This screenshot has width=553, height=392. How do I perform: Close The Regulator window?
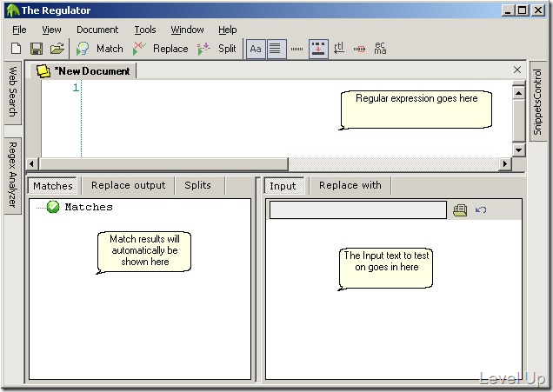pos(538,10)
